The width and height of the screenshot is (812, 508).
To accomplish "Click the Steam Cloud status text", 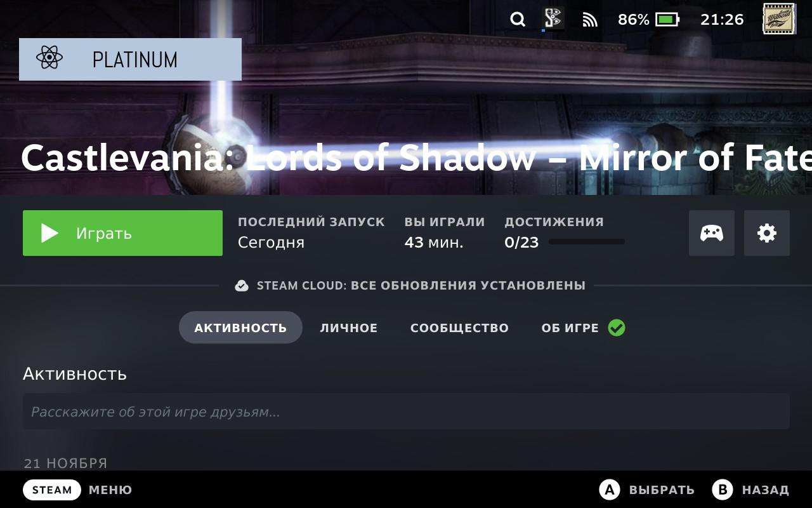I will click(x=421, y=286).
